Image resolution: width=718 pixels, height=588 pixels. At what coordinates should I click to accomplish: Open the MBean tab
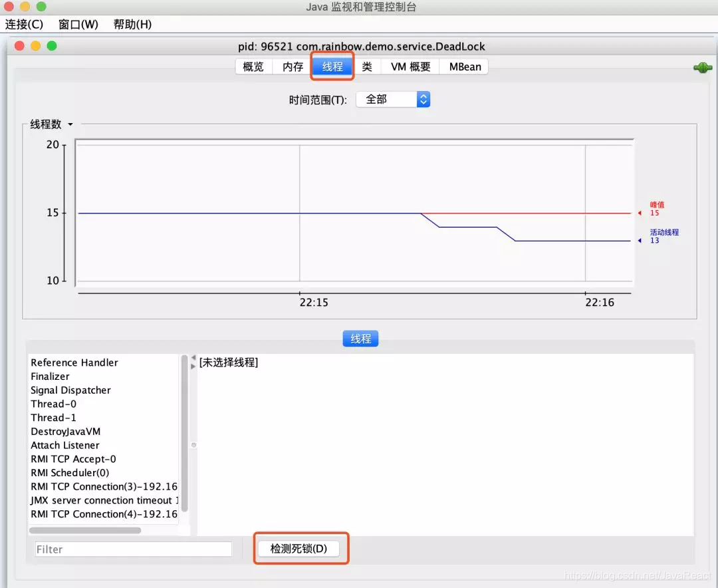pos(464,67)
